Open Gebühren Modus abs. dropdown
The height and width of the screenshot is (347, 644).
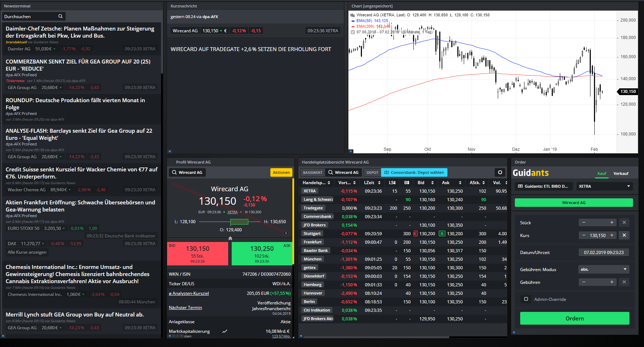[604, 269]
